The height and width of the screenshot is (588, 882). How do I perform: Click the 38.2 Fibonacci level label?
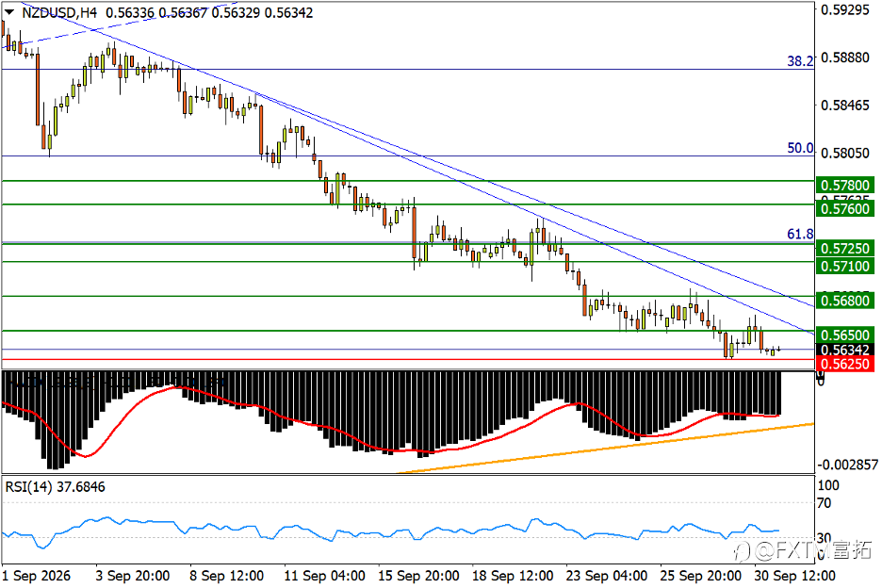click(800, 60)
